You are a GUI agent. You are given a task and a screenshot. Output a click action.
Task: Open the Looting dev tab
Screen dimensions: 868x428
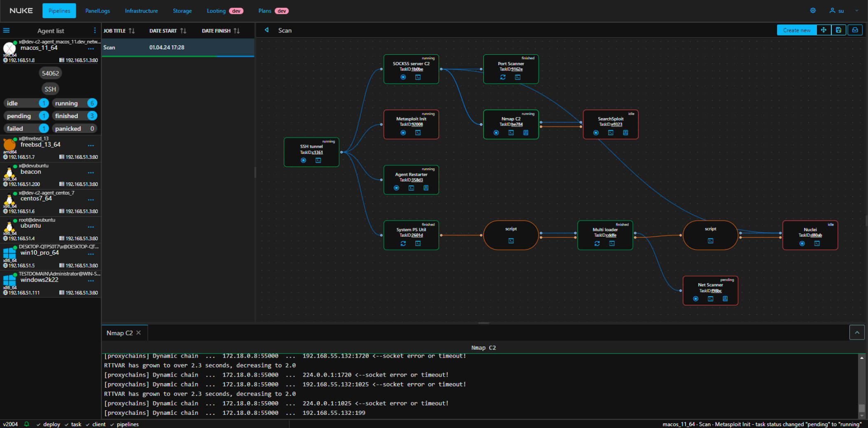(x=225, y=11)
